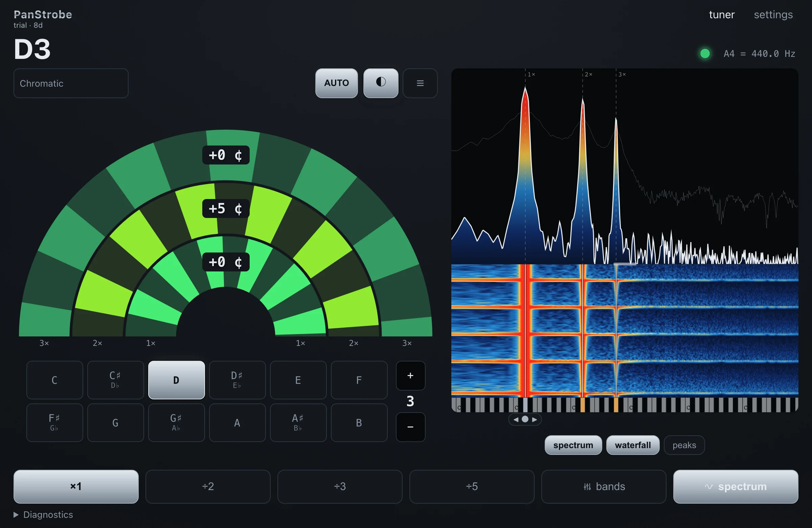Screen dimensions: 812x528
Task: Click the green status indicator dot
Action: 705,53
